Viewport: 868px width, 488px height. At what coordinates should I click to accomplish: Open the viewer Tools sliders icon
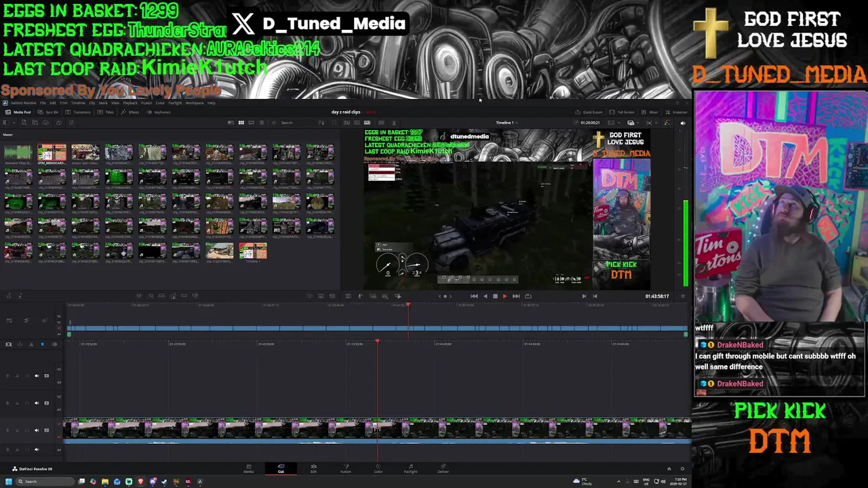(x=349, y=296)
